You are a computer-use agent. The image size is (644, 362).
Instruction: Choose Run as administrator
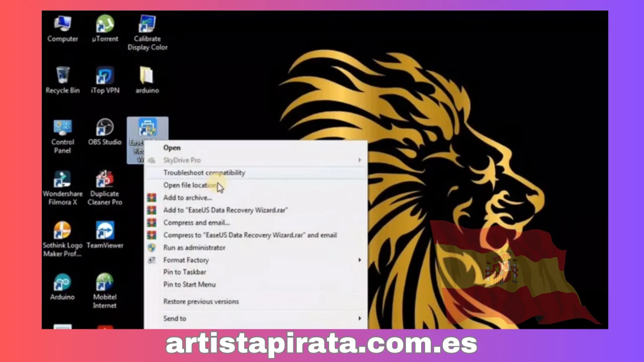pyautogui.click(x=194, y=247)
